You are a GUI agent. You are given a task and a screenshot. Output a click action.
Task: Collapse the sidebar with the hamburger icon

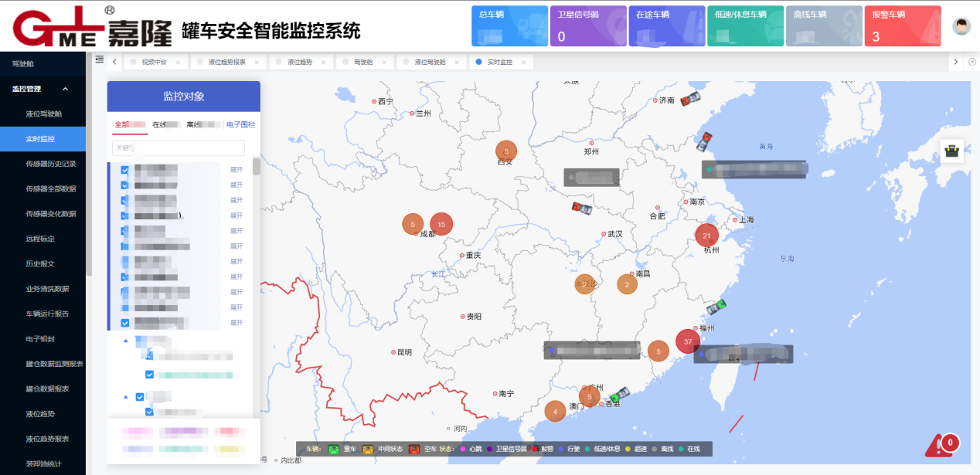coord(100,59)
